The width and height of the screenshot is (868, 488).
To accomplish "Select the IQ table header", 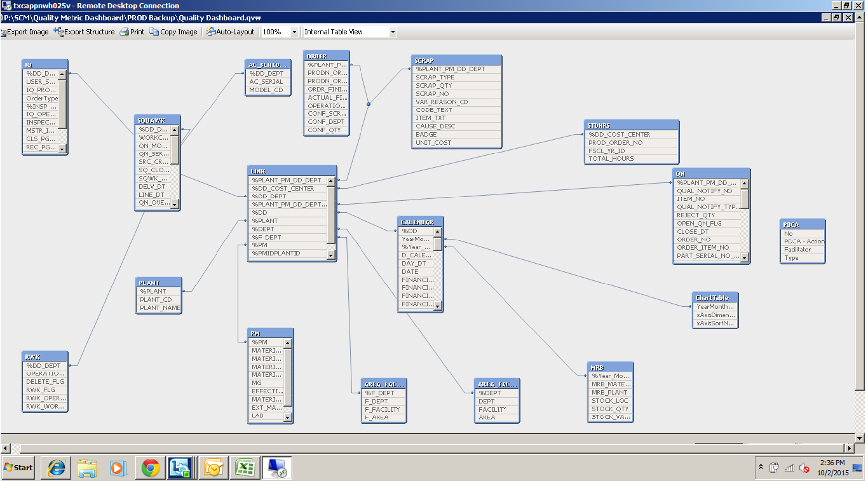I will [44, 65].
